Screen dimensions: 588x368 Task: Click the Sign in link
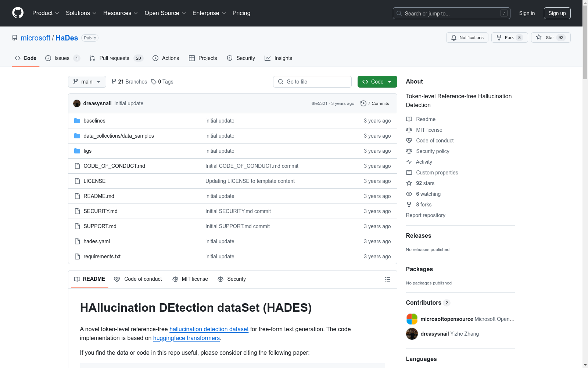(527, 13)
